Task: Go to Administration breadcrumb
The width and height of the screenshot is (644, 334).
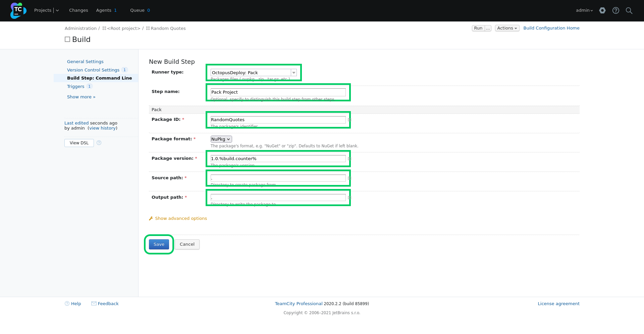Action: 80,29
